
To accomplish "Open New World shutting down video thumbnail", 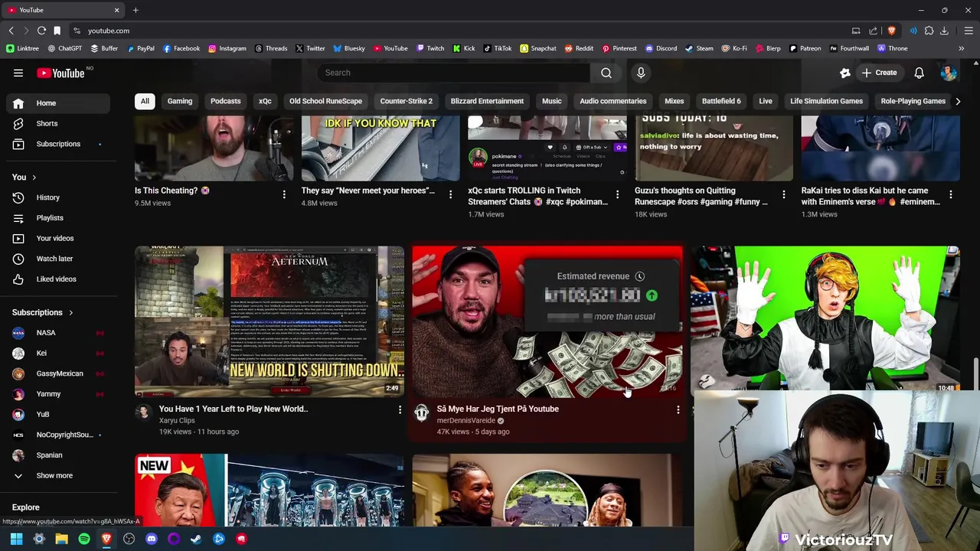I will 269,321.
